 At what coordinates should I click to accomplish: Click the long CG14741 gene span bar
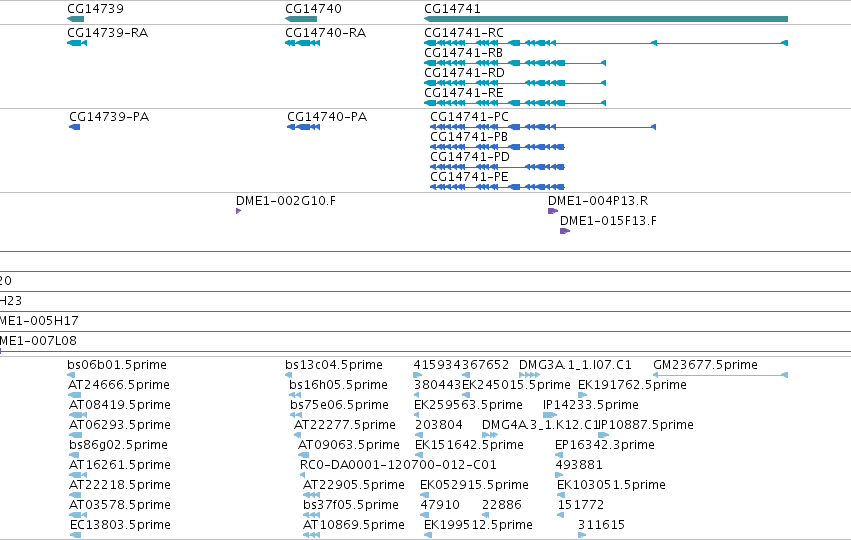point(606,19)
